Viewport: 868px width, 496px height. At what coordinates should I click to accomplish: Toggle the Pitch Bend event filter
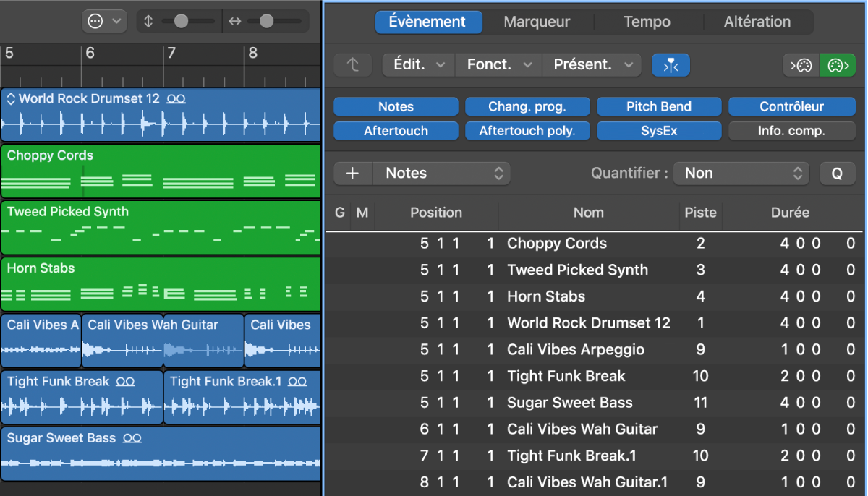coord(658,107)
